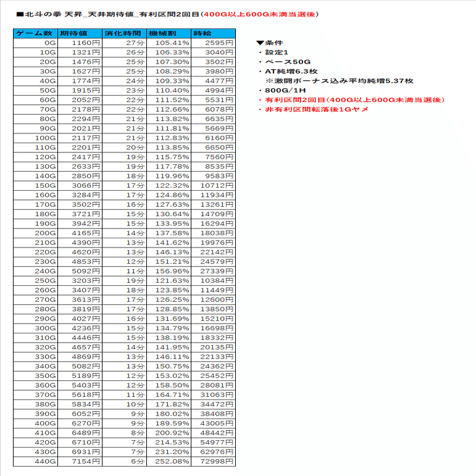Click the 180.02% payout cell
Screen dimensions: 476x476
coord(169,414)
